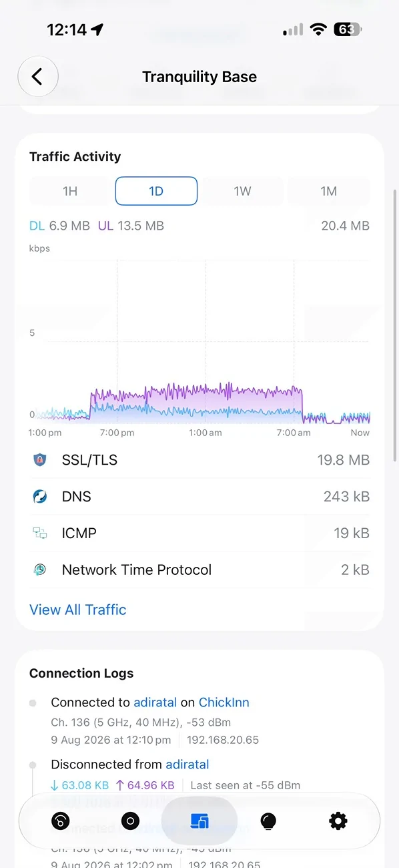Switch traffic chart to 1W

click(242, 191)
